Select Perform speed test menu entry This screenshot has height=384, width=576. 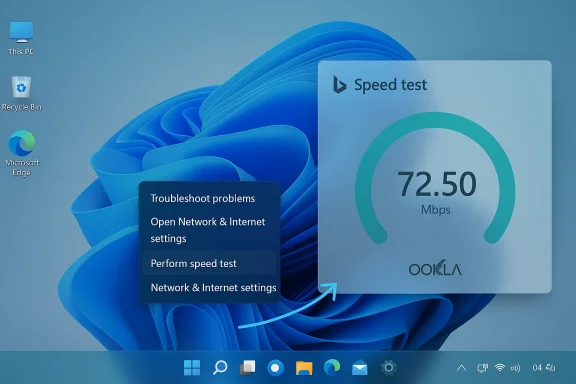209,263
